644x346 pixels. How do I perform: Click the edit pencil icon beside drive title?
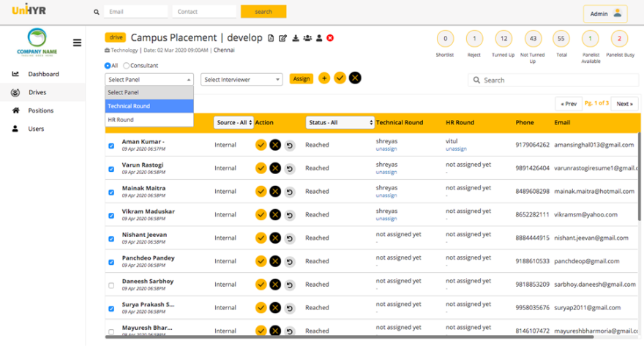pos(282,38)
